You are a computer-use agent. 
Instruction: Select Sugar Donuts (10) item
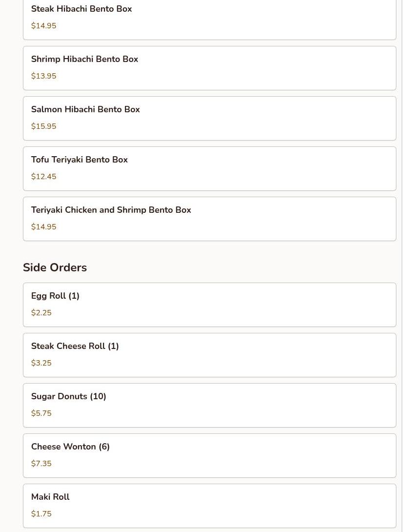click(x=209, y=405)
